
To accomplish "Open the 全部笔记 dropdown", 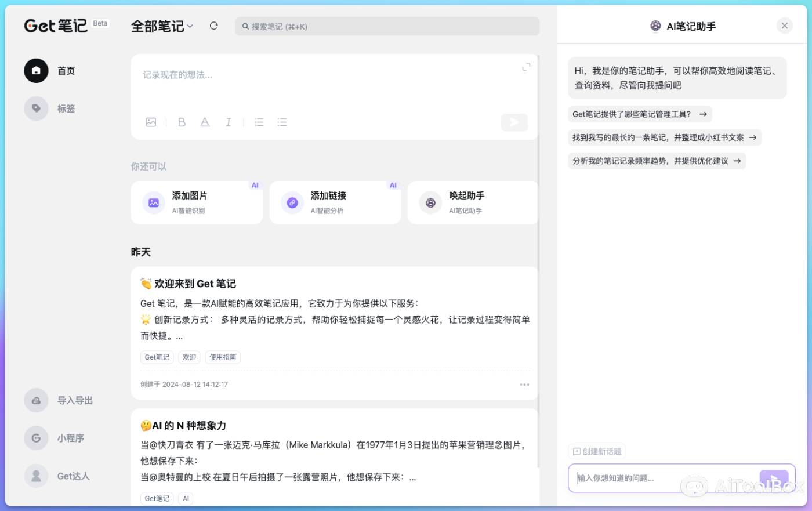I will (162, 26).
